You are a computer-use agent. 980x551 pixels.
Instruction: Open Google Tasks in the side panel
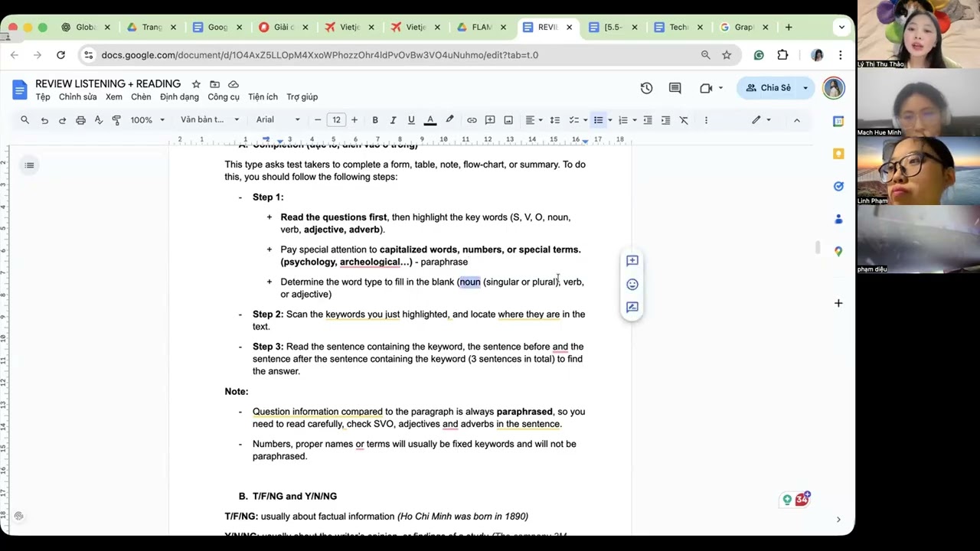point(838,186)
